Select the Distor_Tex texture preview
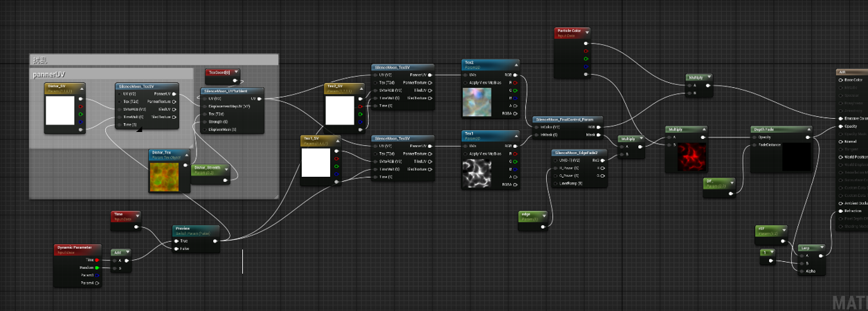This screenshot has width=868, height=311. tap(164, 177)
